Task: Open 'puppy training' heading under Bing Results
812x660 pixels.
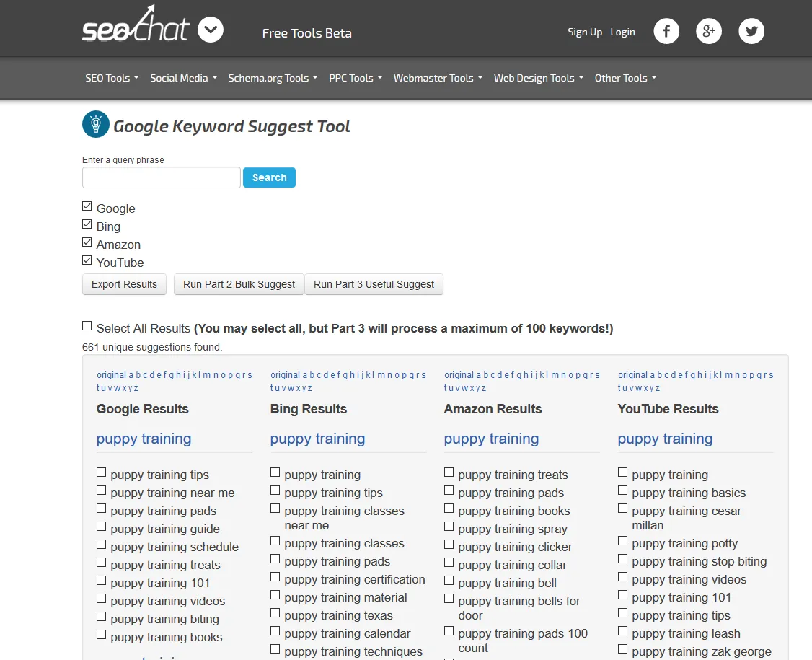Action: tap(317, 439)
